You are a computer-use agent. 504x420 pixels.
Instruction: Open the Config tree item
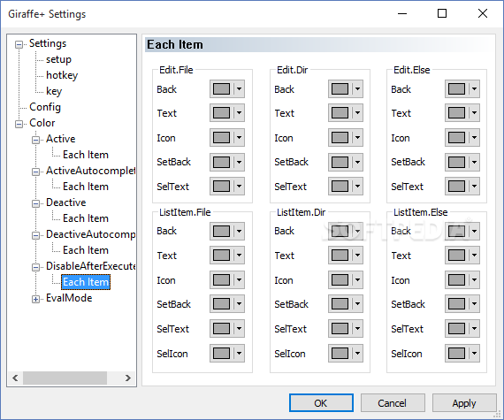[45, 107]
